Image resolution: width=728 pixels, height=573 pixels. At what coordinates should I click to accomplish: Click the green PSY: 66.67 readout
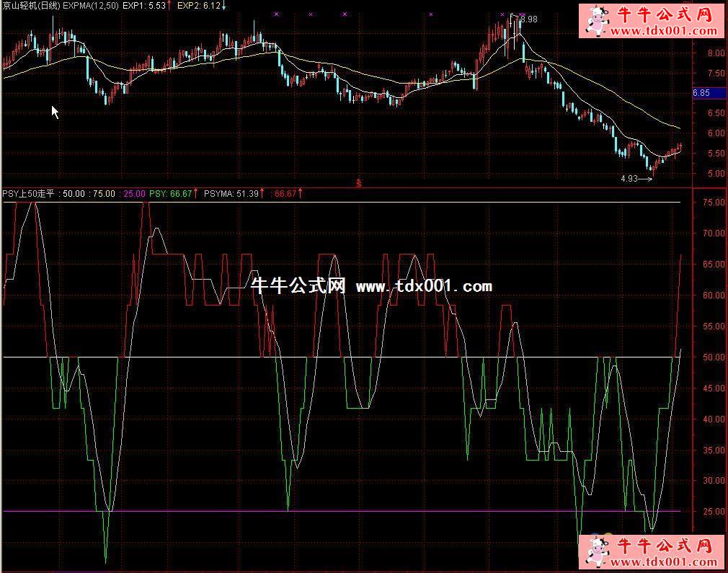point(170,193)
